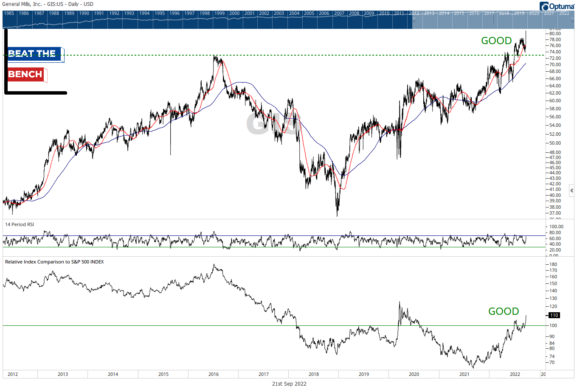Click 2013 on the bottom date axis

[x=63, y=374]
